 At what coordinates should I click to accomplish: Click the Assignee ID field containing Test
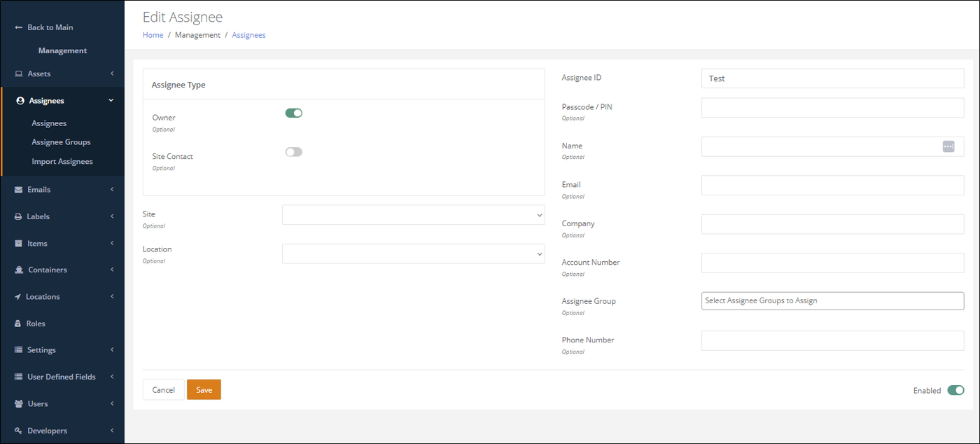click(x=832, y=78)
